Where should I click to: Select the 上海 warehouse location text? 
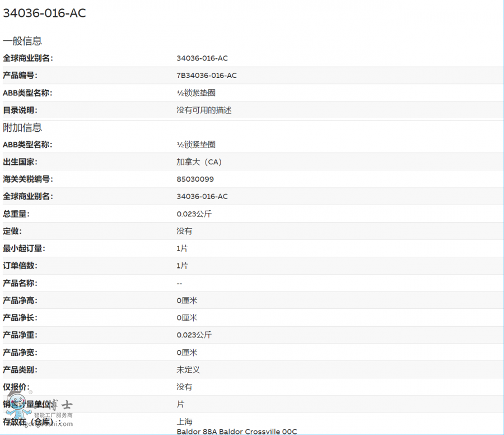click(184, 422)
